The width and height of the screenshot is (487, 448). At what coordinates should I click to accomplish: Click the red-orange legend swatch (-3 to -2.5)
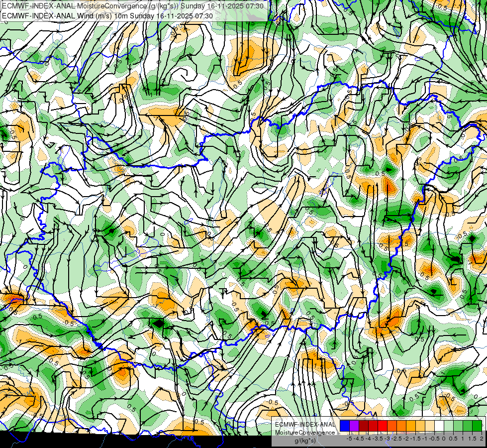click(392, 426)
